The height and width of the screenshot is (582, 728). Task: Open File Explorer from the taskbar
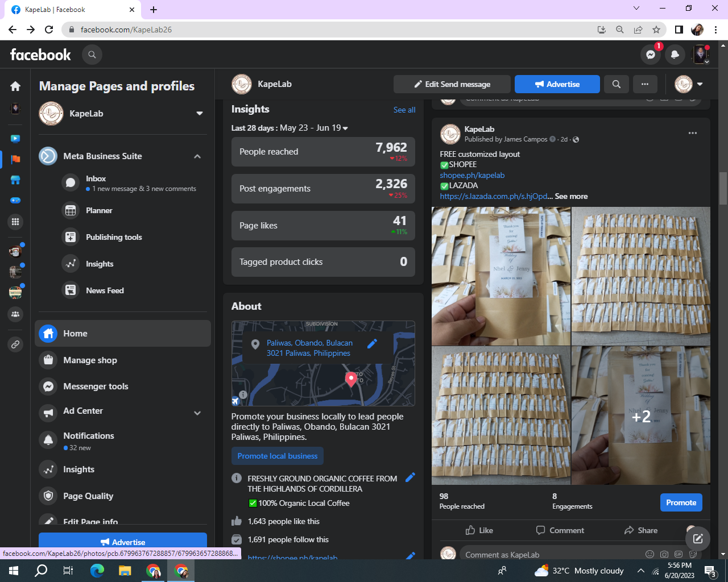pyautogui.click(x=125, y=571)
